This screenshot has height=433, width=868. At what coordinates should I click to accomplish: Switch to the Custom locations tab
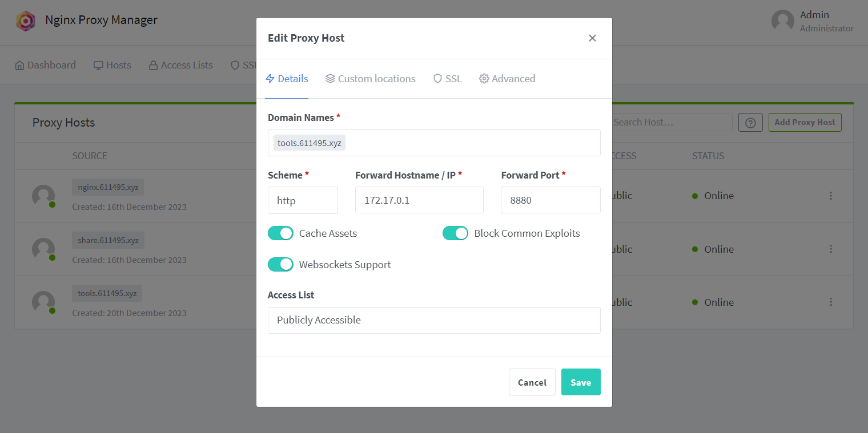click(371, 79)
